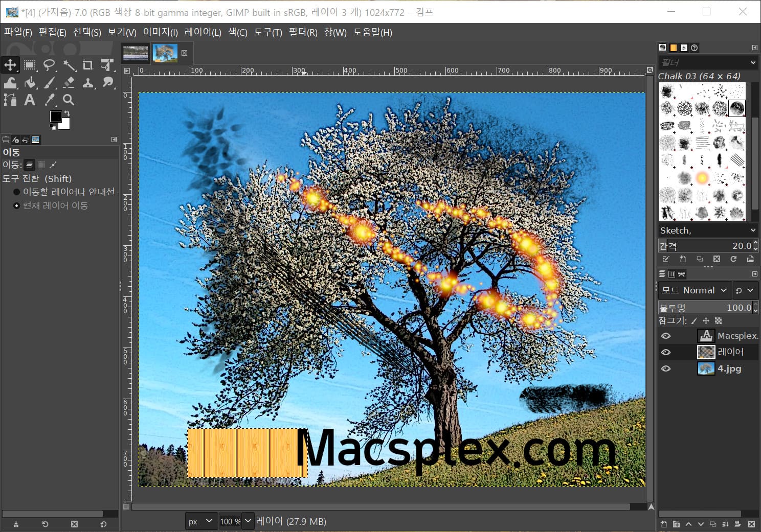Open the 편집(E) menu

[53, 32]
